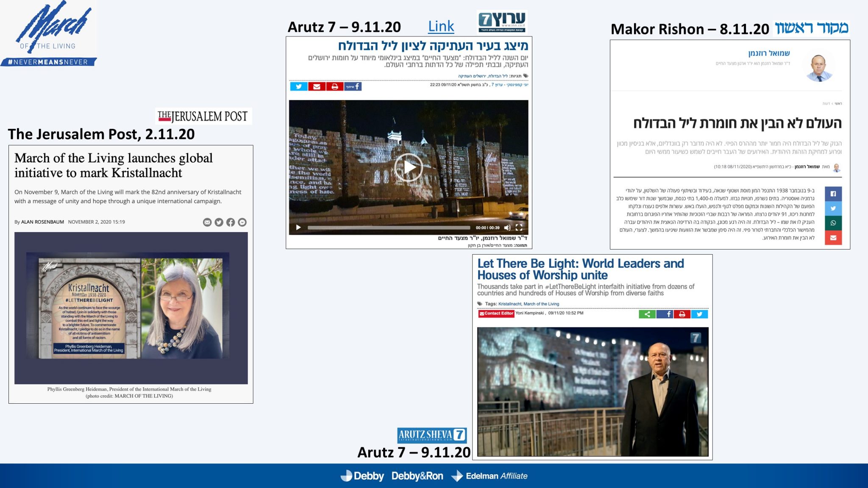Open the 'Kristallnacht' tag link
This screenshot has height=488, width=868.
(509, 304)
